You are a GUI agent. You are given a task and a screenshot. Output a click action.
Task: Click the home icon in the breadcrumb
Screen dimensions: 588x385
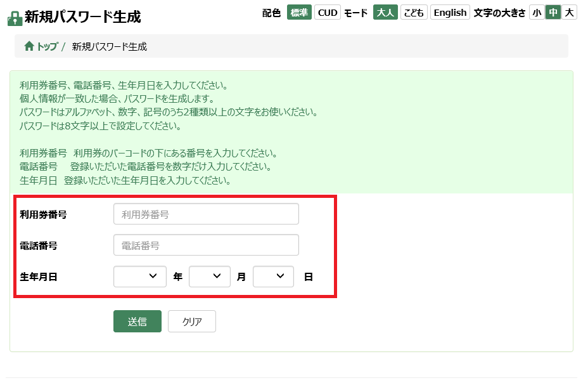tap(29, 46)
